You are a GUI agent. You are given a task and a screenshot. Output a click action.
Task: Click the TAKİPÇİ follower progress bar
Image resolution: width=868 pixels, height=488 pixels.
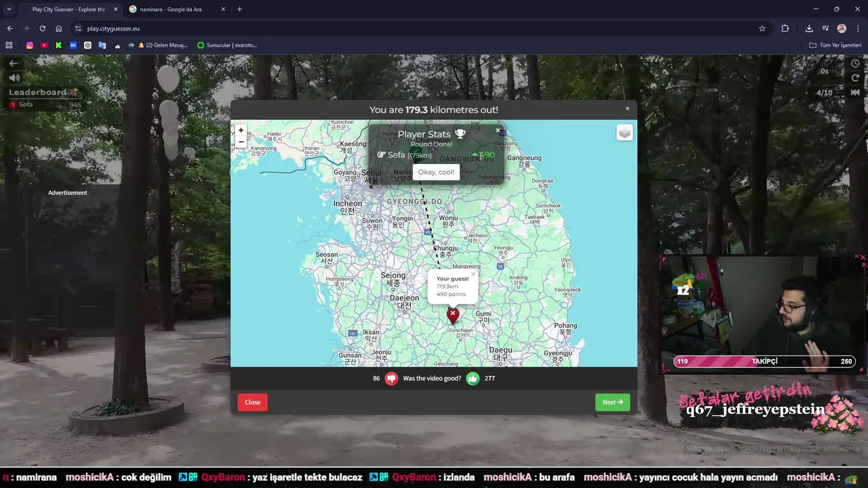764,362
